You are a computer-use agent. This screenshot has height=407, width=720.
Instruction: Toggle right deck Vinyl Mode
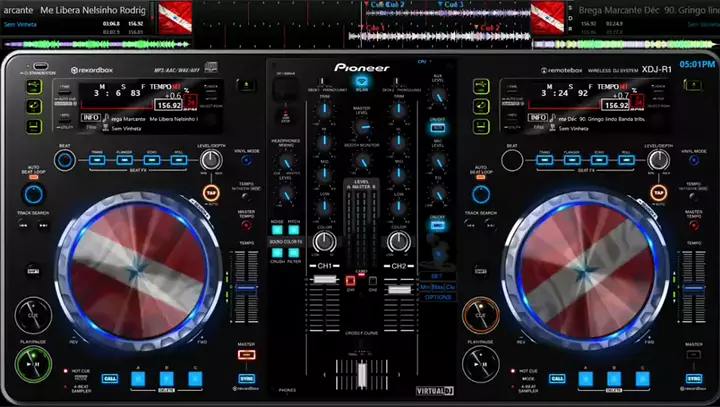click(694, 160)
